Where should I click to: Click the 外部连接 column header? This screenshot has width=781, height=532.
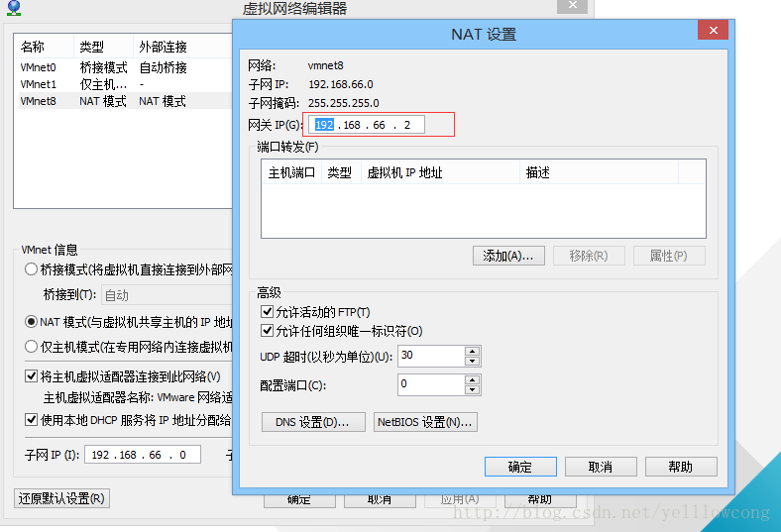182,47
